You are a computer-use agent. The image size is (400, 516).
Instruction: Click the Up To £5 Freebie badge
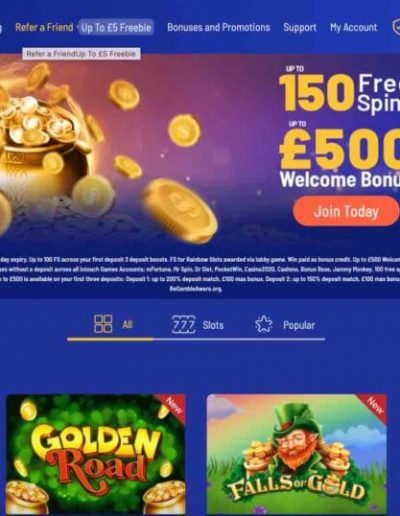[x=116, y=27]
